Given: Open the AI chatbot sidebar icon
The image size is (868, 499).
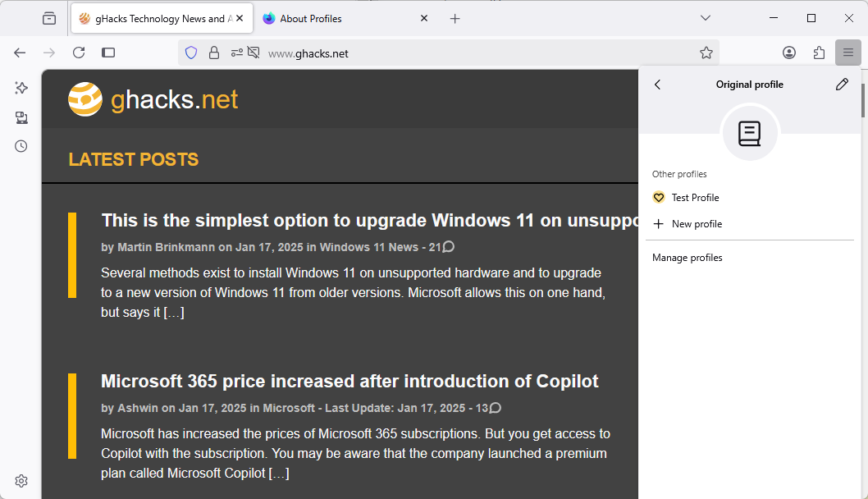Looking at the screenshot, I should [x=21, y=88].
